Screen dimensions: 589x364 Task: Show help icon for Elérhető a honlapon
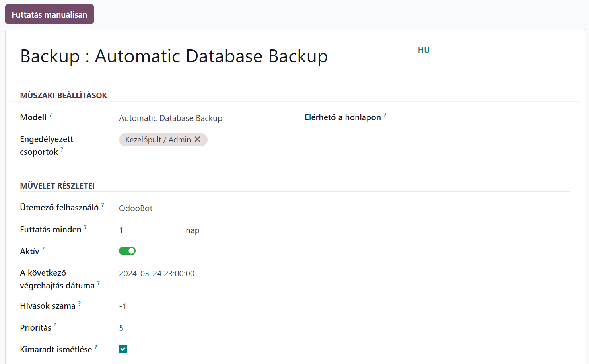(385, 115)
